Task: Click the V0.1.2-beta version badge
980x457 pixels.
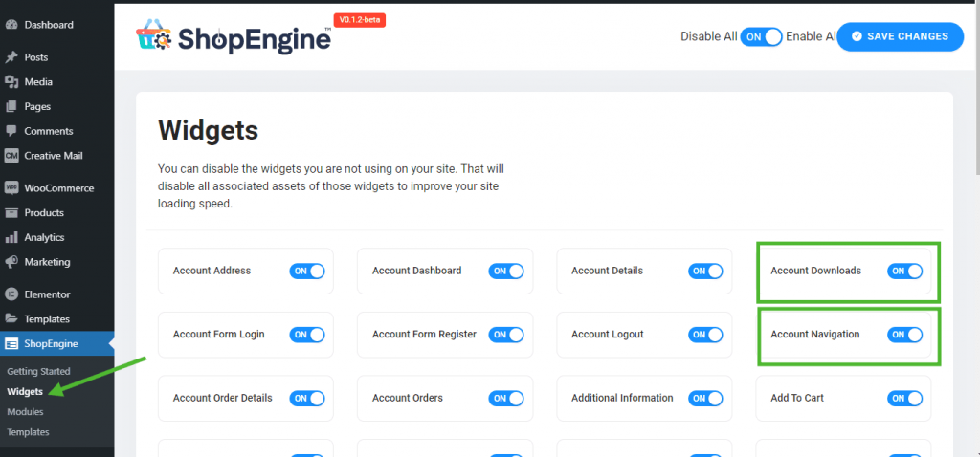Action: (361, 20)
